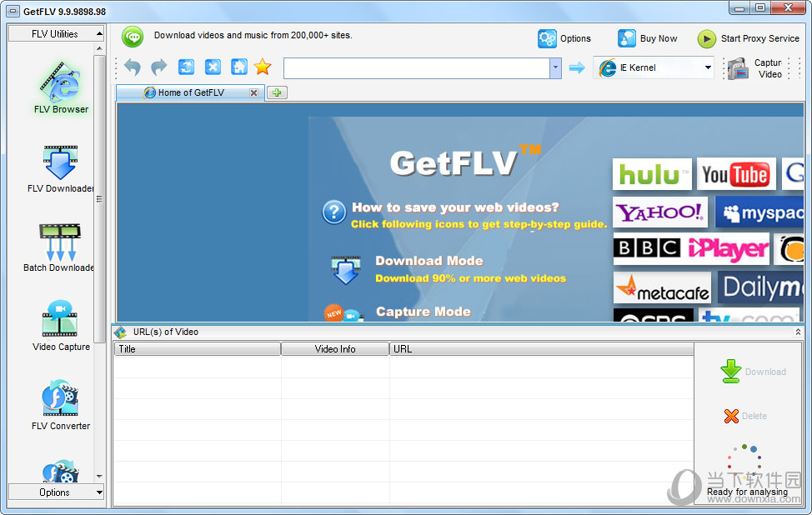Start Proxy Service
The height and width of the screenshot is (515, 812).
749,38
